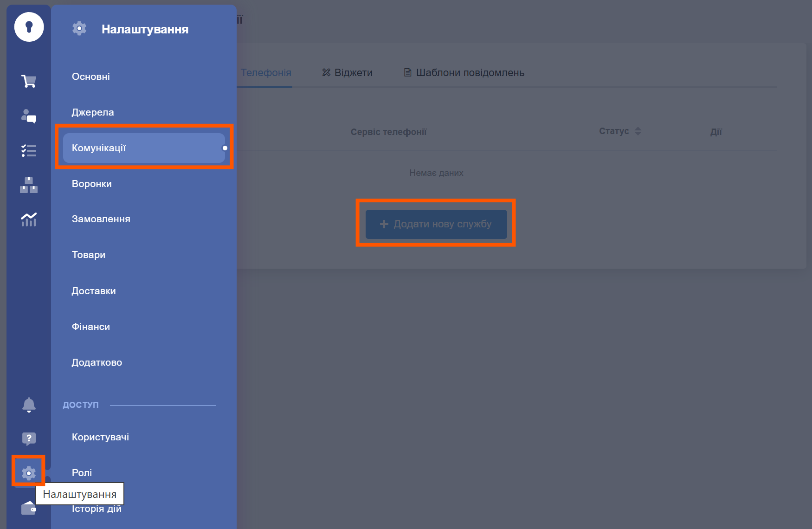Open Комунікації settings section
Screen dimensions: 812x529
(x=144, y=148)
